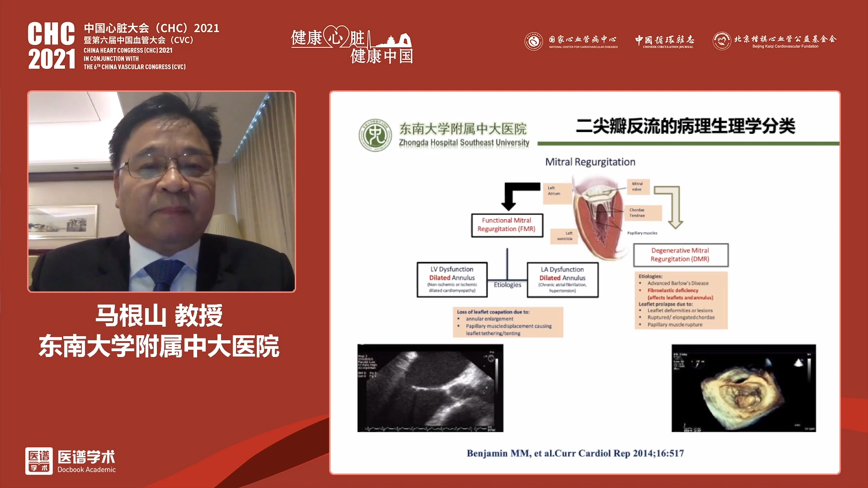The width and height of the screenshot is (868, 488).
Task: Click the Papillary muscle rupture bullet
Action: tap(675, 324)
